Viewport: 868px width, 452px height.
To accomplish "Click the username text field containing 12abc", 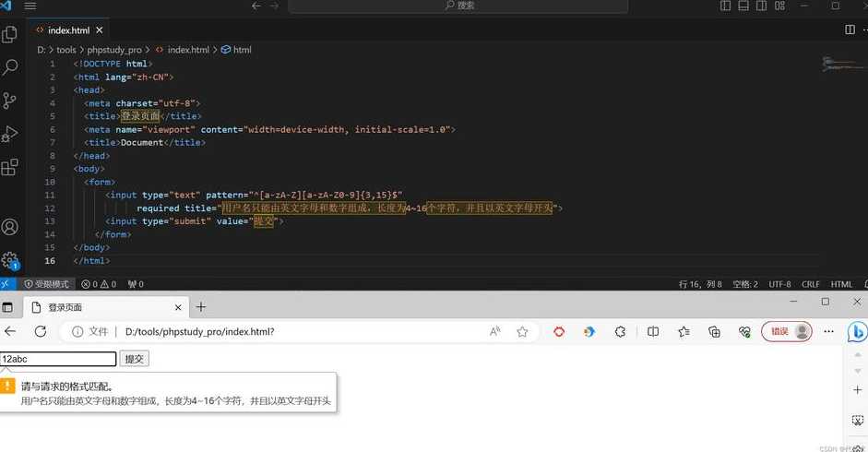I will coord(58,359).
